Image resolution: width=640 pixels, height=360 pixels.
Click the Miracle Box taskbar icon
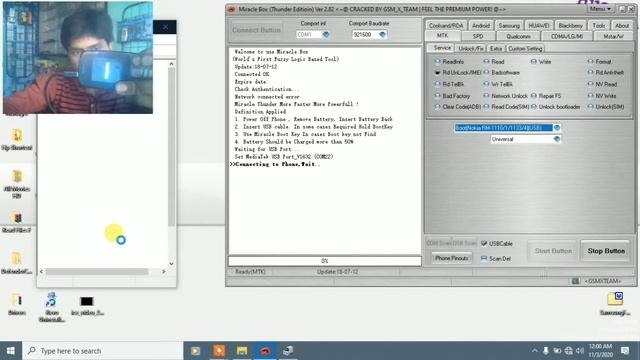tap(265, 351)
